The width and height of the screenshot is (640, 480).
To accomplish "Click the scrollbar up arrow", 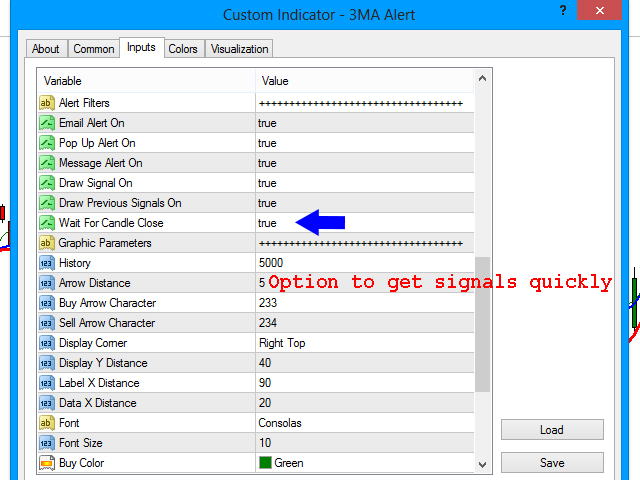I will (x=482, y=78).
